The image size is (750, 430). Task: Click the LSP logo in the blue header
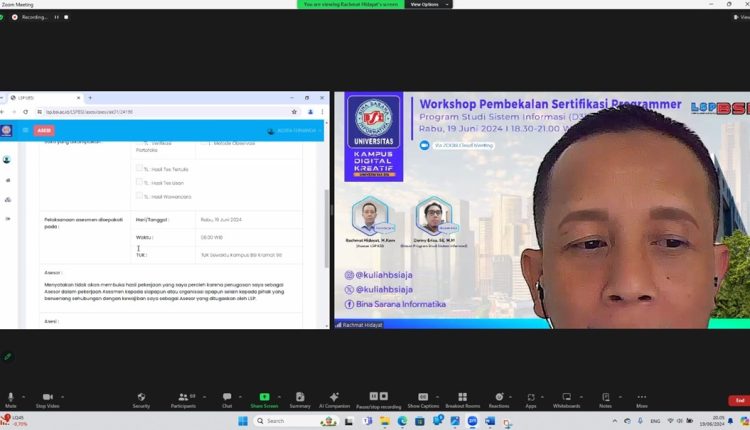(7, 131)
